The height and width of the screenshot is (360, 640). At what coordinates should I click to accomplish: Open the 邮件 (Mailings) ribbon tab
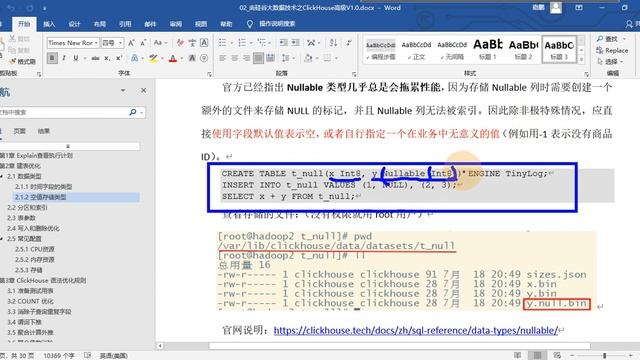tap(150, 24)
